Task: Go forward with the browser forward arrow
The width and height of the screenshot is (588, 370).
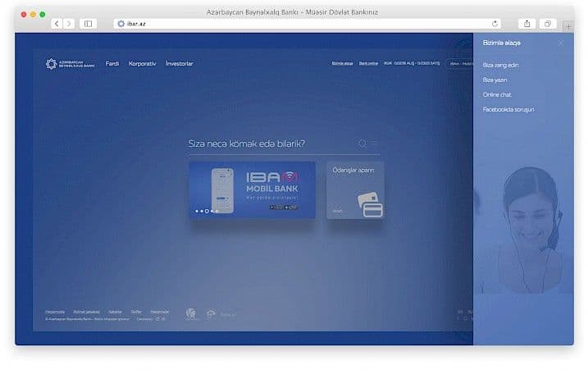Action: coord(69,24)
